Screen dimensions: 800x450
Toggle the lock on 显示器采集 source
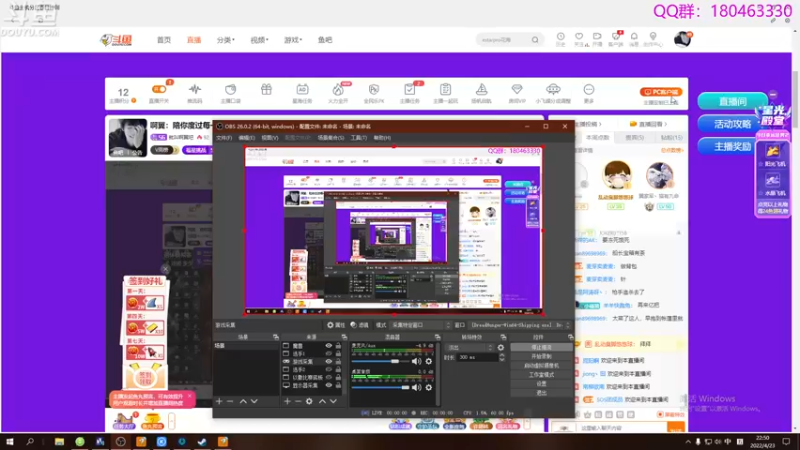[338, 385]
